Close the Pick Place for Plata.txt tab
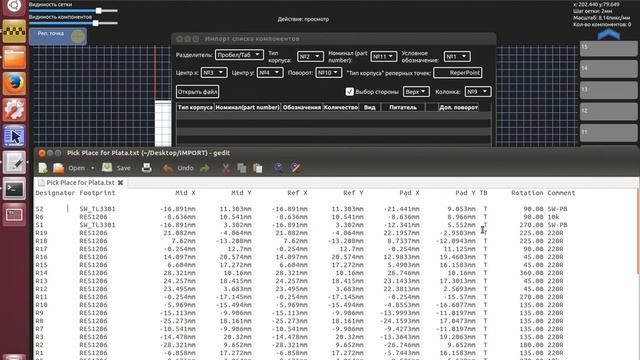This screenshot has width=640, height=360. (x=120, y=183)
